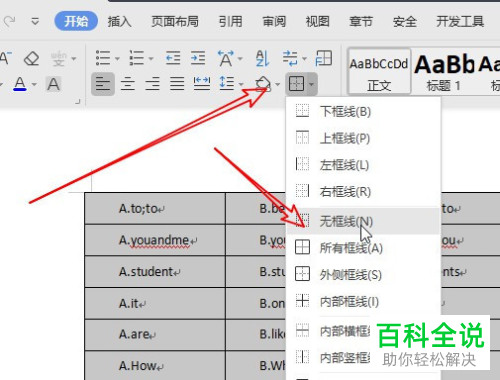Switch to the 开发工具 tab
The width and height of the screenshot is (500, 380).
click(460, 22)
